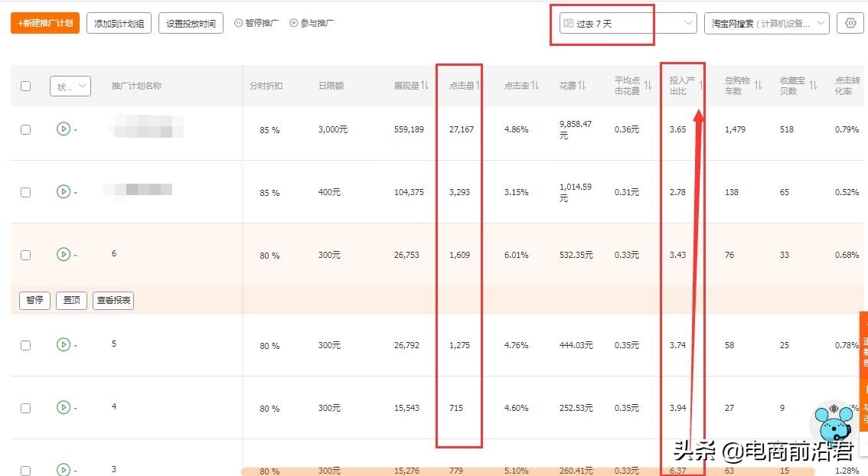The width and height of the screenshot is (868, 476).
Task: Click ROI value 3.94
Action: [x=677, y=408]
